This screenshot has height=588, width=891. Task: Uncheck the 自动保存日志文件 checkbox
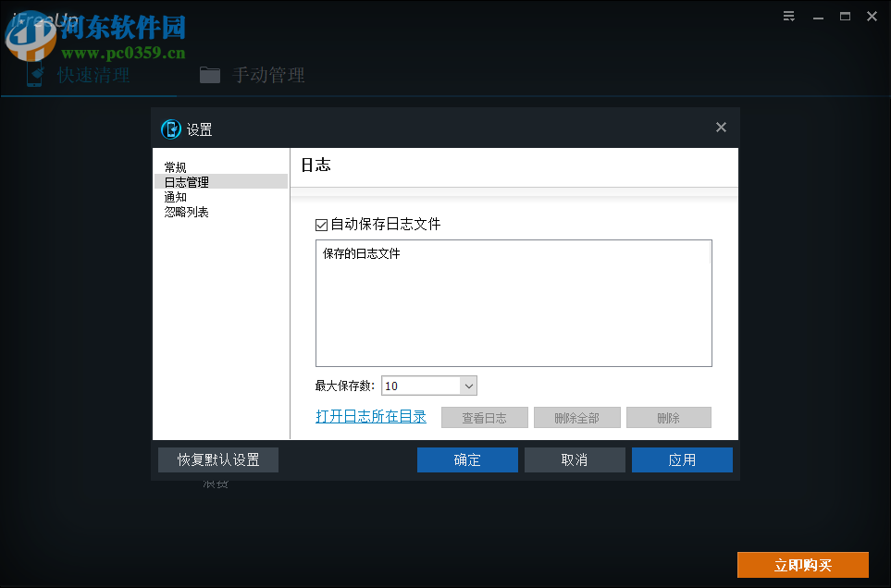[321, 224]
